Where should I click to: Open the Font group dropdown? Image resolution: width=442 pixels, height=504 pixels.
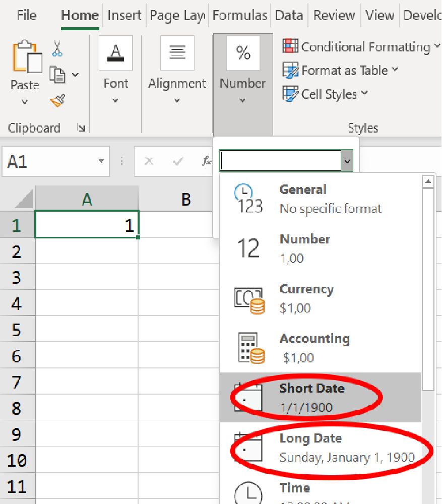(x=115, y=100)
